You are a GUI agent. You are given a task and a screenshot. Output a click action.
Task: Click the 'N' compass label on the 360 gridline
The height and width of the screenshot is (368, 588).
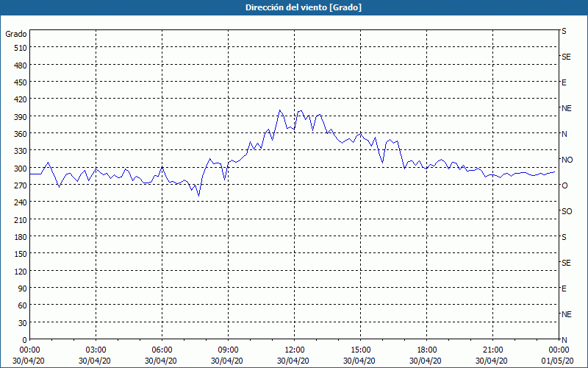click(564, 134)
